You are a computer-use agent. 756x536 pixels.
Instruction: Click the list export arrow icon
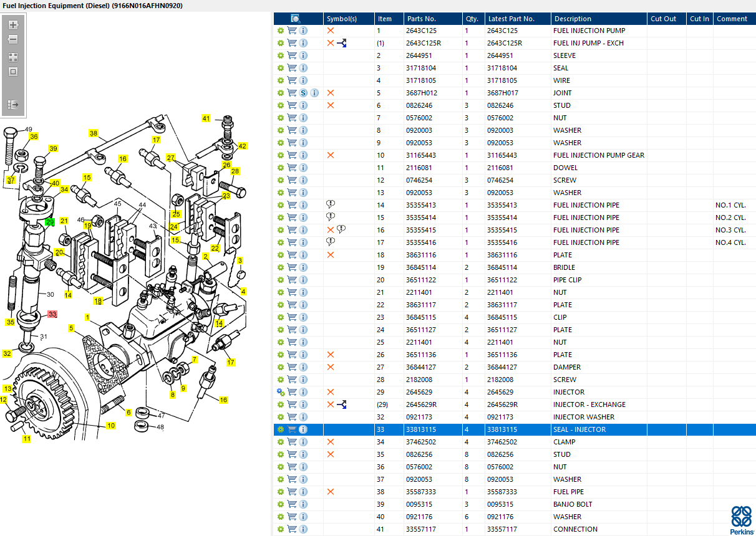tap(13, 104)
